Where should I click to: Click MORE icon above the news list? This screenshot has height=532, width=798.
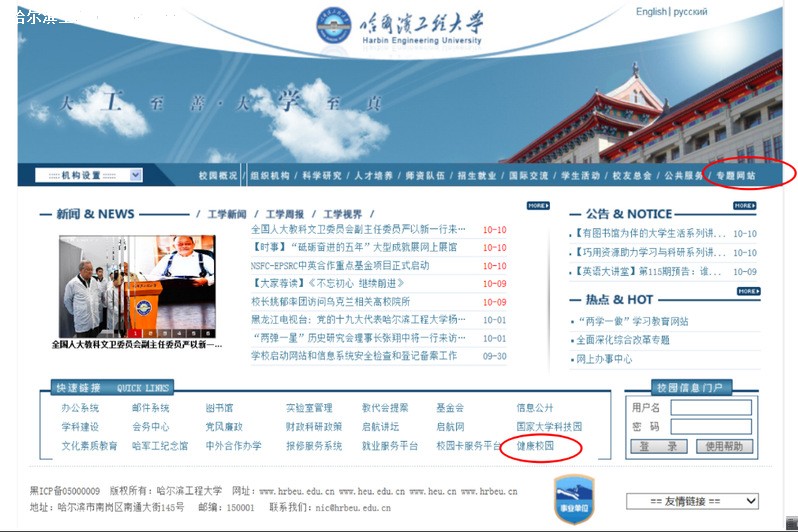(x=538, y=206)
